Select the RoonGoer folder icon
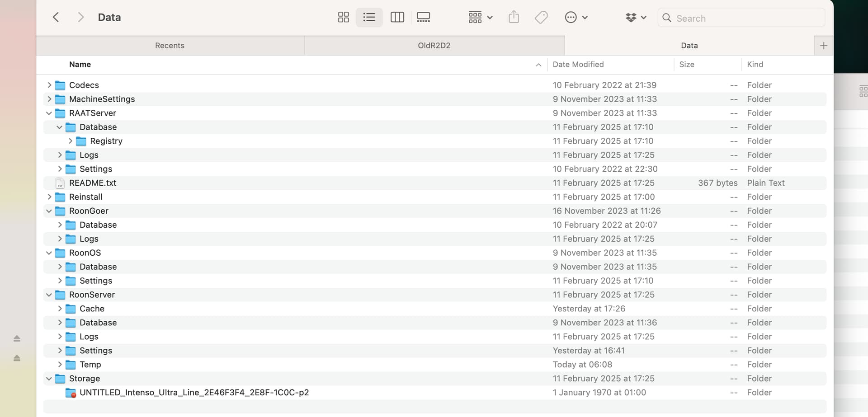The width and height of the screenshot is (868, 417). [x=60, y=211]
